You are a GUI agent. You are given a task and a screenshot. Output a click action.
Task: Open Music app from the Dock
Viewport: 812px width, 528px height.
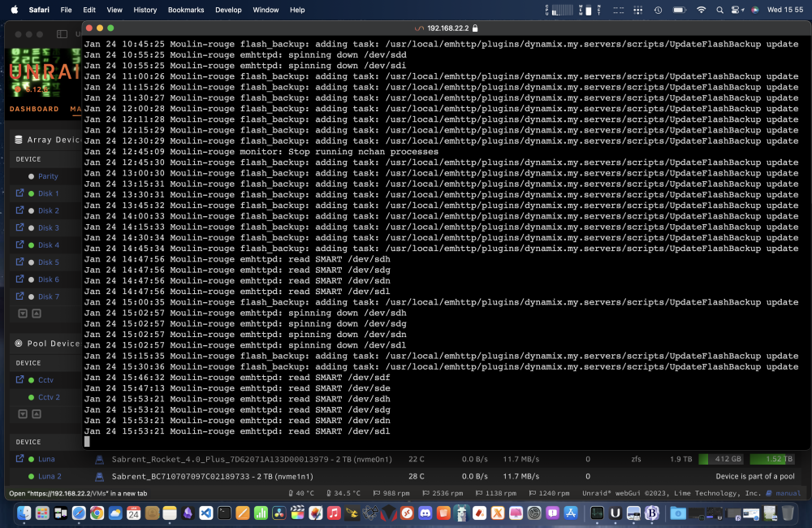coord(334,513)
